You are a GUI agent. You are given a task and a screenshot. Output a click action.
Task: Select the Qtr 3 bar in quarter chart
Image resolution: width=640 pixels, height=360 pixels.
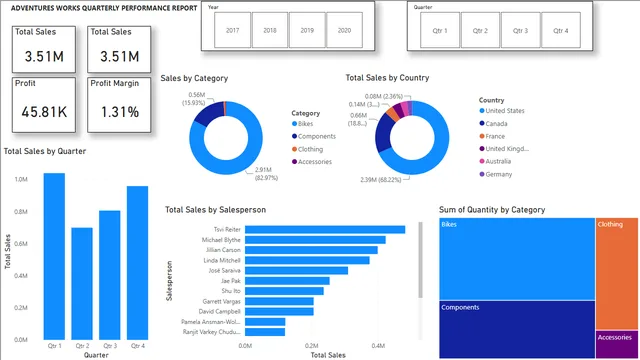click(x=110, y=275)
